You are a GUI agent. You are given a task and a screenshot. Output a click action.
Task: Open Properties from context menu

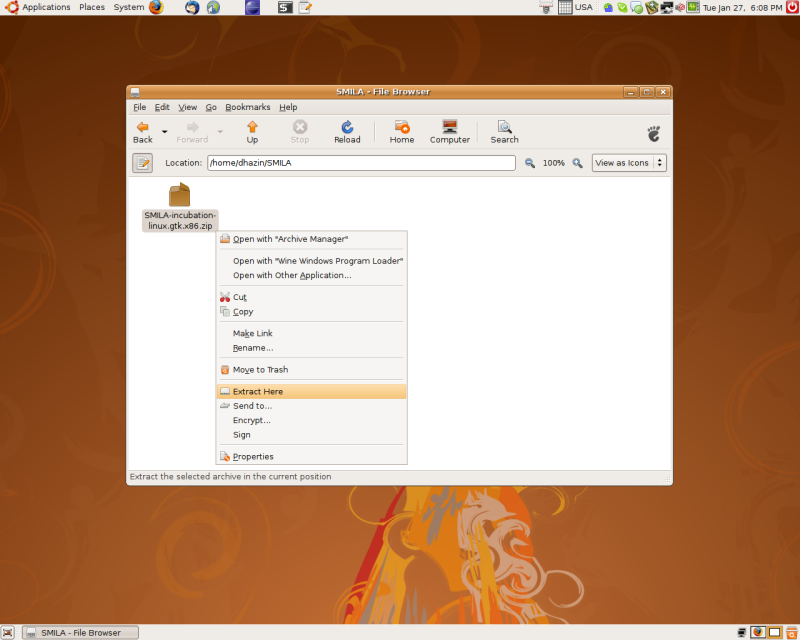pos(311,456)
